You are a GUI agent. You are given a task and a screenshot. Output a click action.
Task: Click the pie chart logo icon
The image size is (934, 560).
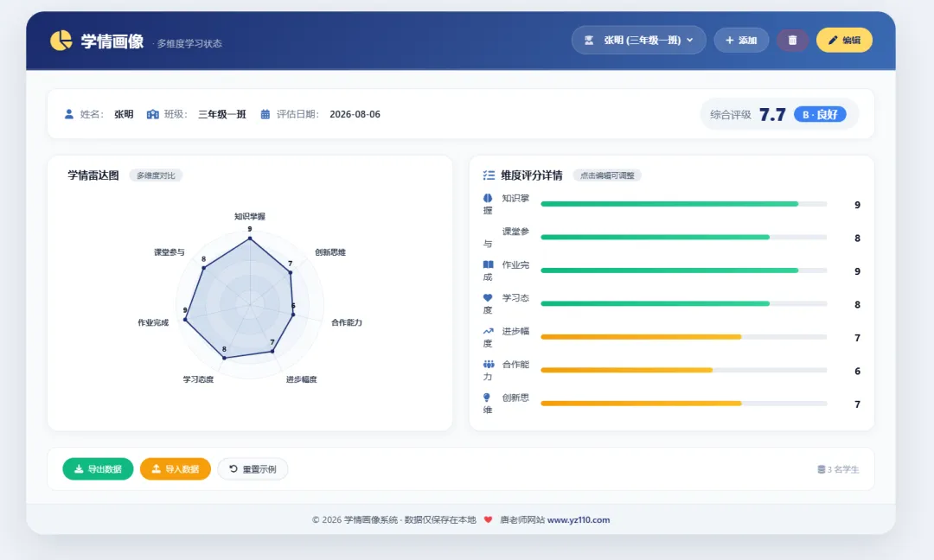61,41
